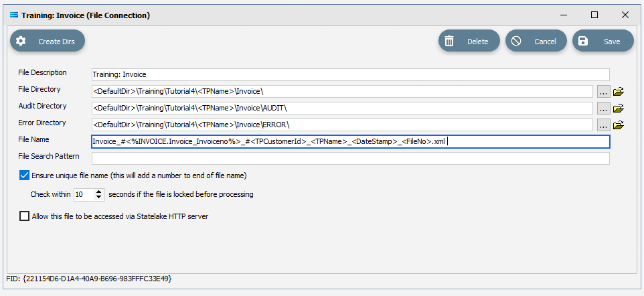Image resolution: width=644 pixels, height=296 pixels.
Task: Click the seconds number input box
Action: point(84,194)
